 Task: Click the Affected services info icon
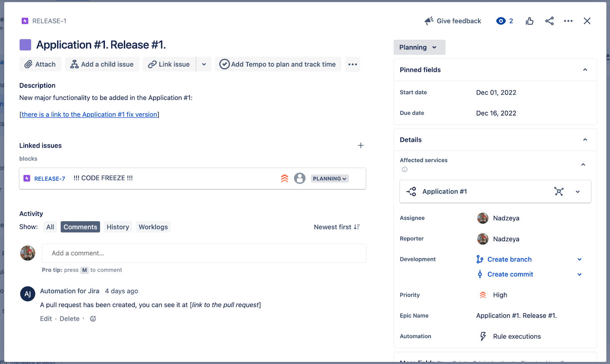tap(405, 169)
